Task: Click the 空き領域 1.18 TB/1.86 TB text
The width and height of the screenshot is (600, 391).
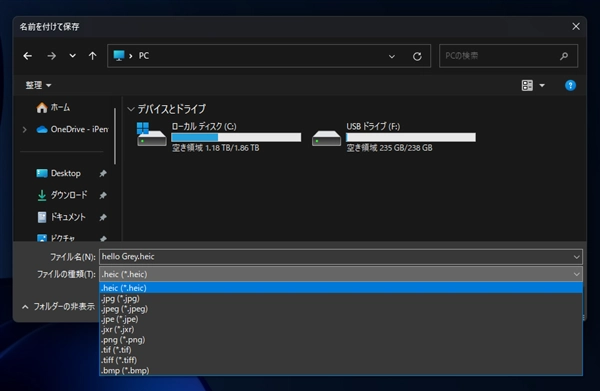Action: click(x=215, y=148)
